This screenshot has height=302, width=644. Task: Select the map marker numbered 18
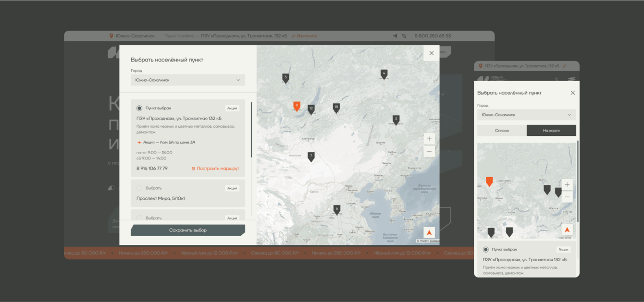[336, 108]
